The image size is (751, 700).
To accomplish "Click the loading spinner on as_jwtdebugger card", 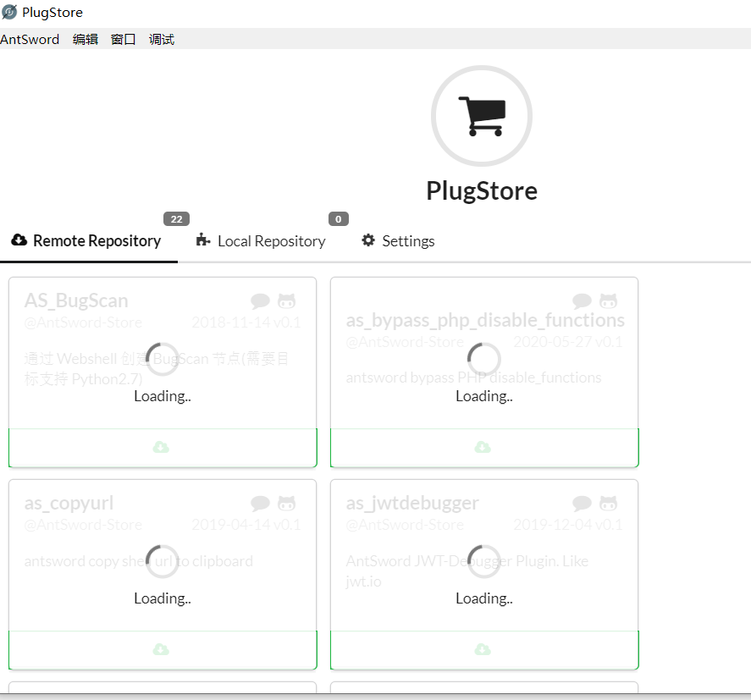I will [484, 562].
